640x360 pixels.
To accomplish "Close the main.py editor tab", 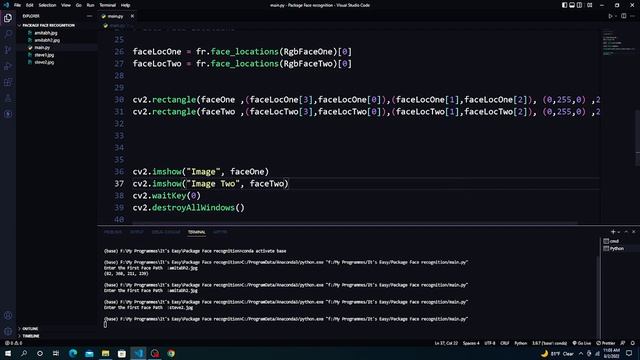I will (132, 16).
